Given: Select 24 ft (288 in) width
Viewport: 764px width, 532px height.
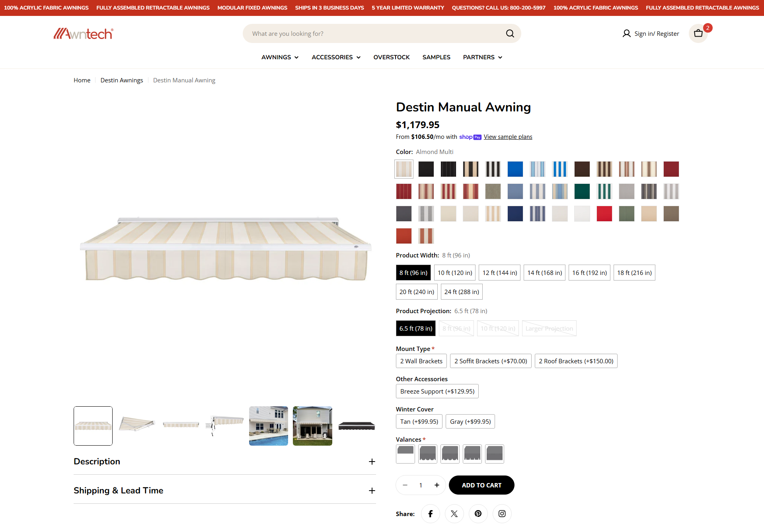Looking at the screenshot, I should (462, 292).
